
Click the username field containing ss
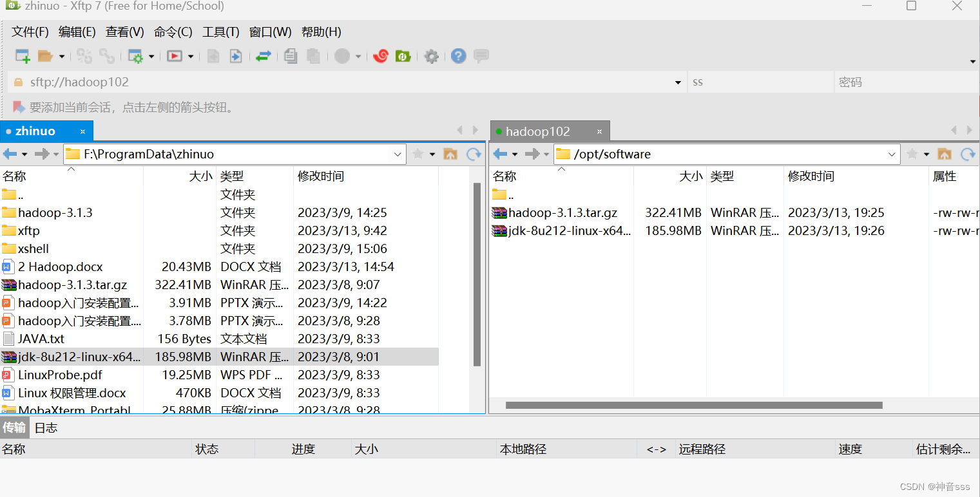pyautogui.click(x=760, y=82)
